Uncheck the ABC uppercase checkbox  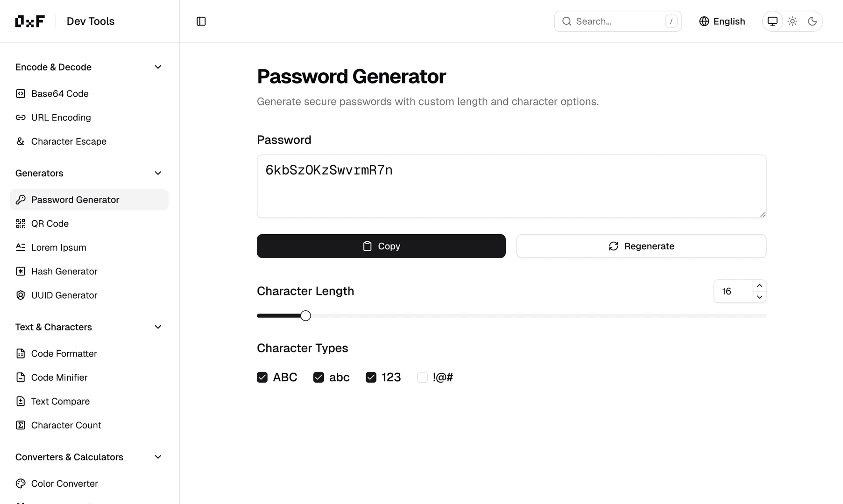(x=262, y=377)
